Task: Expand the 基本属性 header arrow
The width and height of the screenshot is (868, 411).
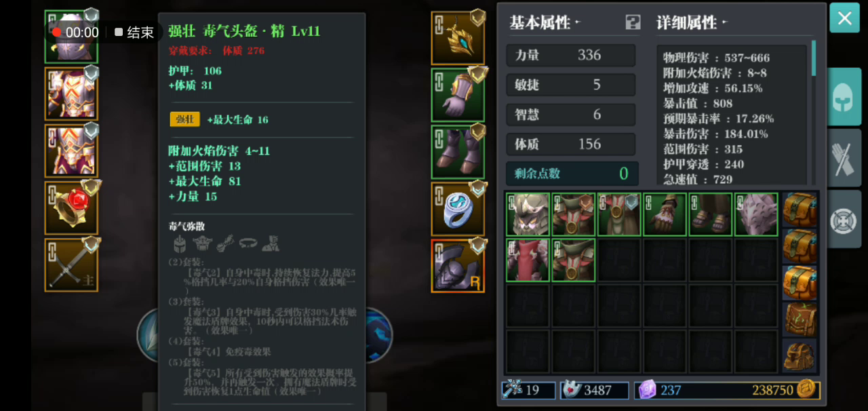Action: [x=578, y=22]
